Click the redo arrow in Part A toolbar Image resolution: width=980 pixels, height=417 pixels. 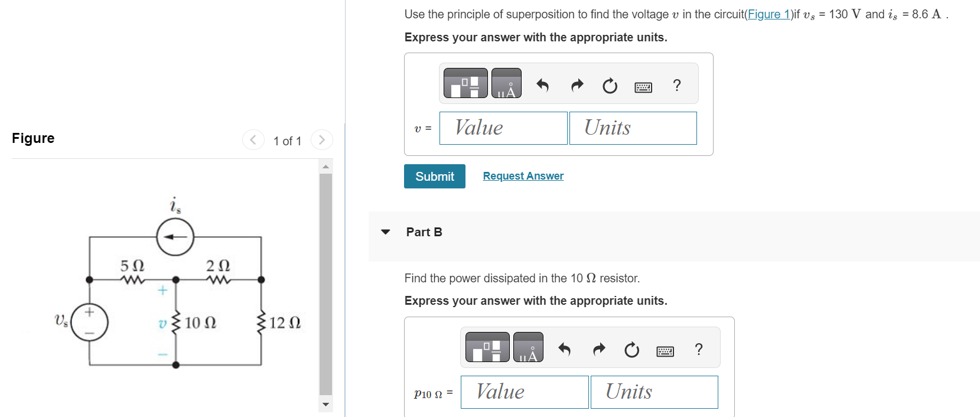pyautogui.click(x=577, y=85)
